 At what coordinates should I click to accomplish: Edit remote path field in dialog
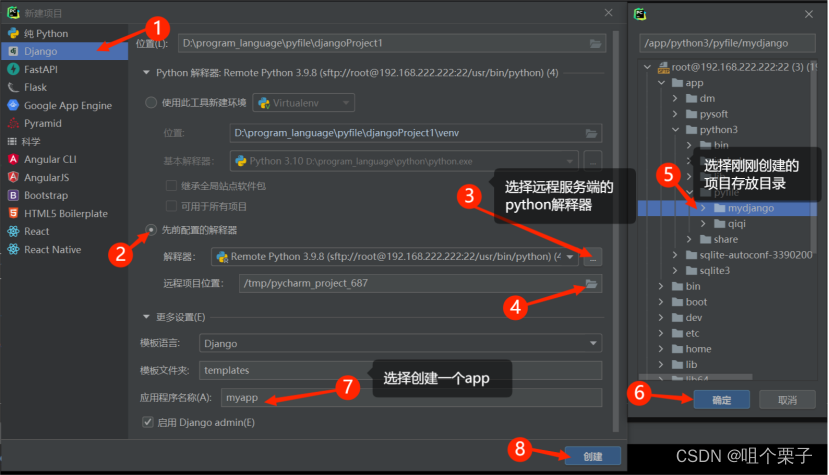[727, 43]
